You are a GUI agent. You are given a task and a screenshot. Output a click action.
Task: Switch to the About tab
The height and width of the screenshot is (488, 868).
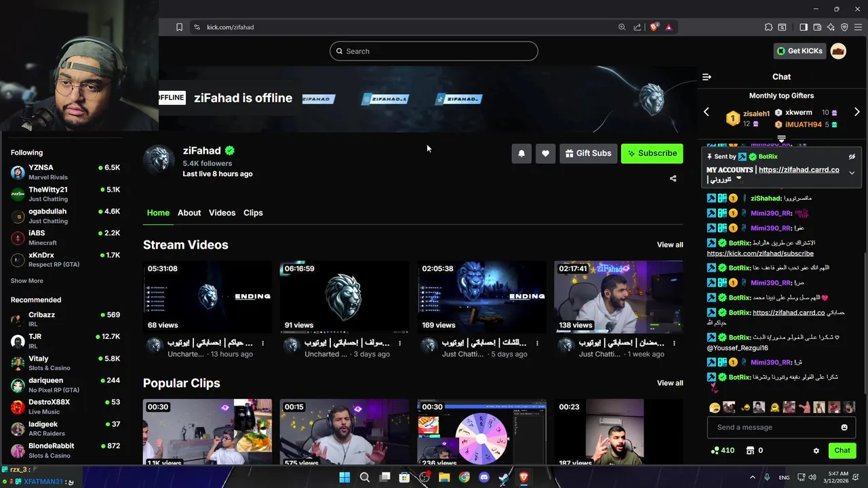click(189, 213)
